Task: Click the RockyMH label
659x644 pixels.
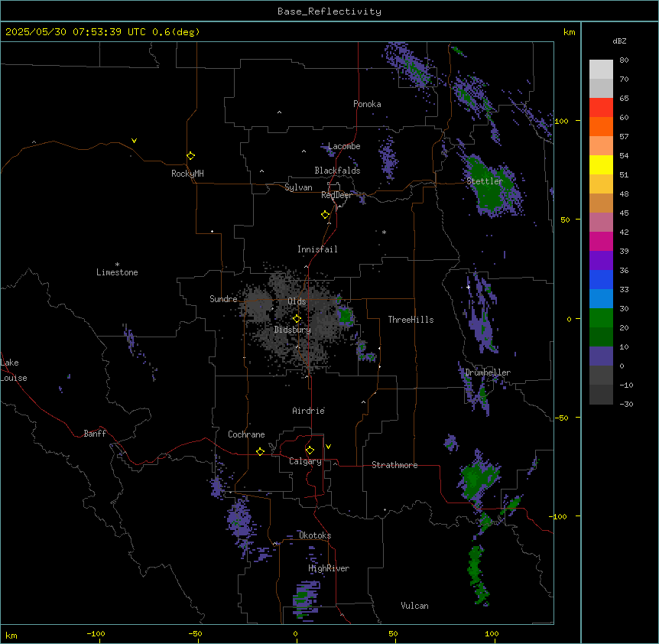Action: (x=187, y=174)
